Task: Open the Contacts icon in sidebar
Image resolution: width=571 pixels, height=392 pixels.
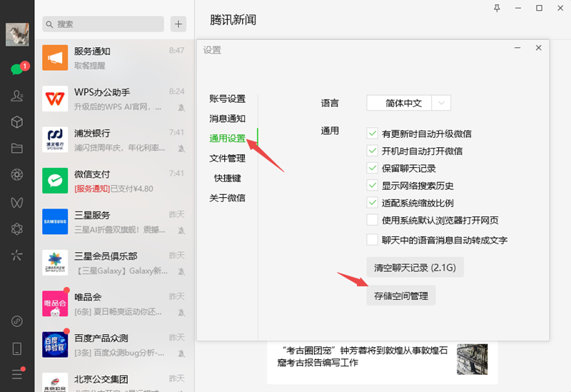Action: click(x=17, y=96)
